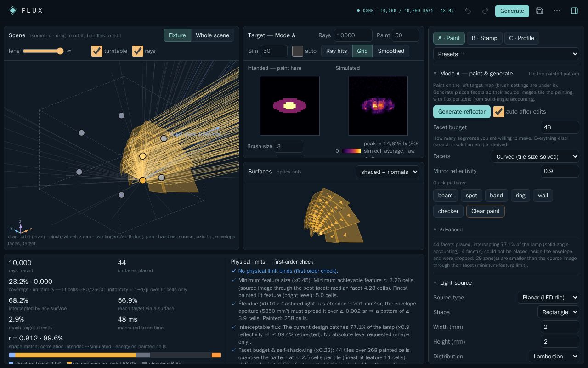The height and width of the screenshot is (368, 588).
Task: Toggle the right sidebar panel icon
Action: (574, 11)
